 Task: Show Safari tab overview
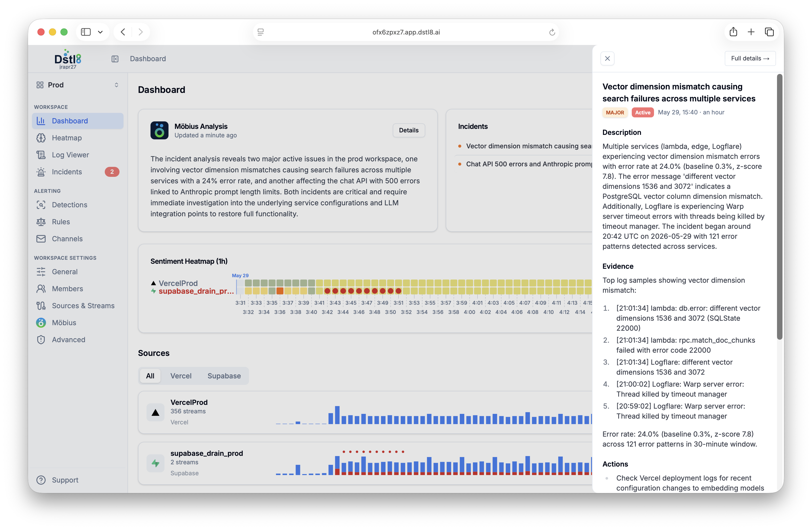pos(769,32)
